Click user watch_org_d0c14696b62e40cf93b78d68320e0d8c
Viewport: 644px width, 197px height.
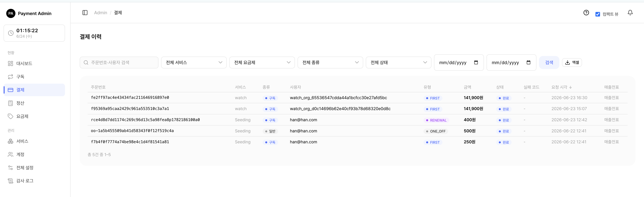[340, 109]
